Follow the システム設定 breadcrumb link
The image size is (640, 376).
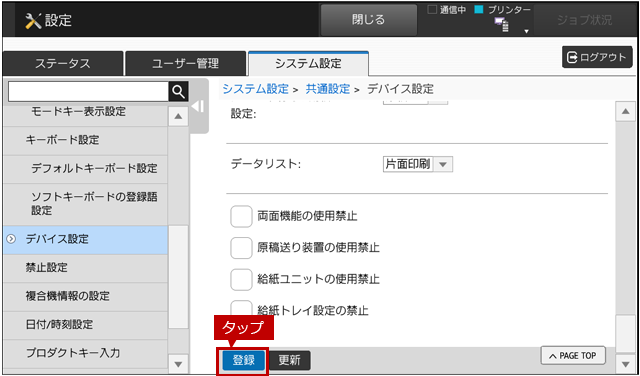(x=256, y=89)
